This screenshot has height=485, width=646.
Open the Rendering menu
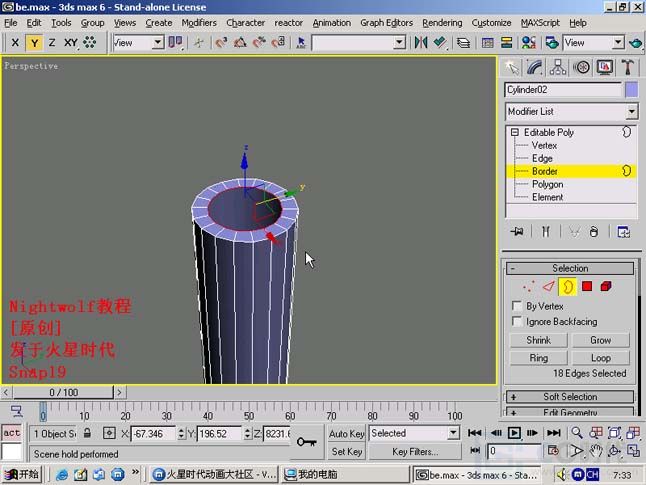(x=442, y=23)
